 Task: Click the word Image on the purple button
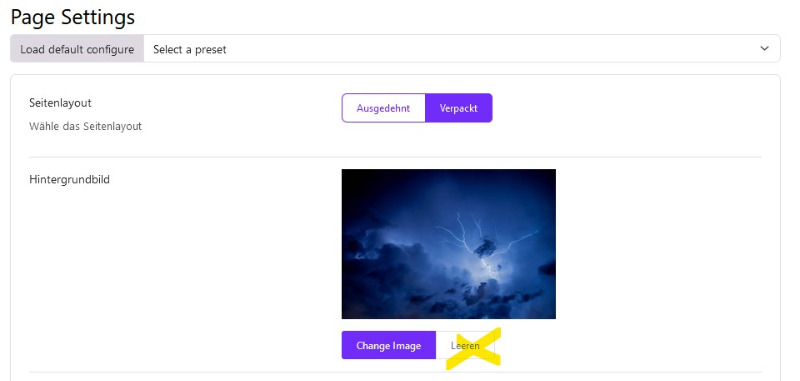pyautogui.click(x=406, y=346)
